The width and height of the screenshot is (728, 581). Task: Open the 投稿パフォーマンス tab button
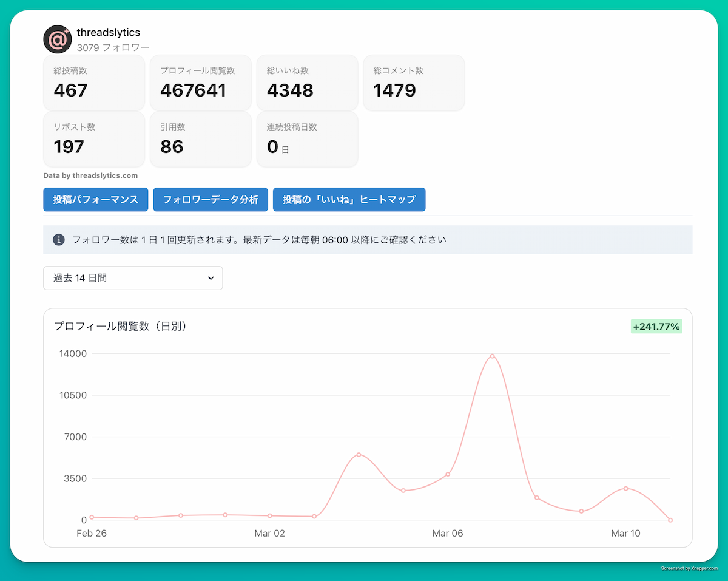point(96,200)
